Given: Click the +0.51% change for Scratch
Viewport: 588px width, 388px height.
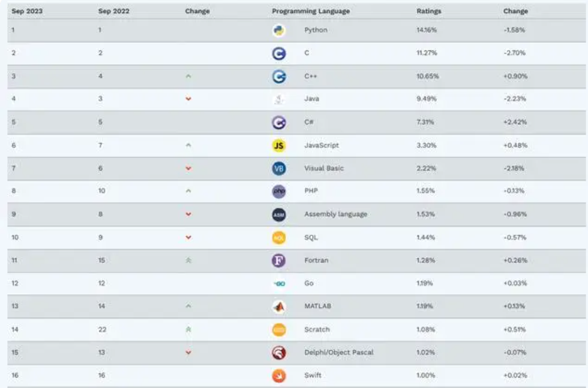Looking at the screenshot, I should (x=515, y=330).
